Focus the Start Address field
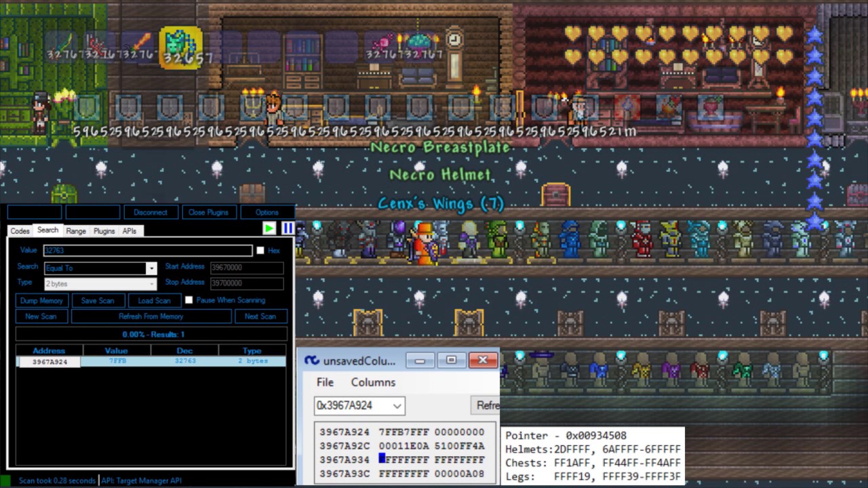The width and height of the screenshot is (868, 488). click(x=247, y=268)
